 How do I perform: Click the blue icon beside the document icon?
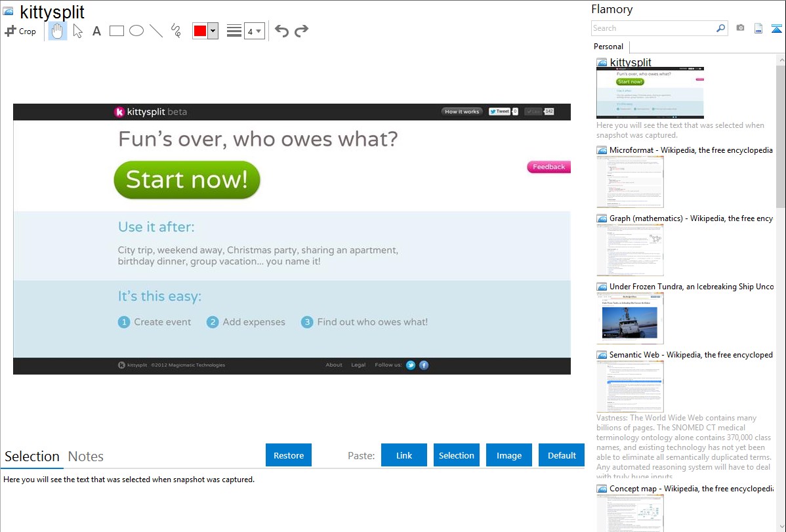776,28
